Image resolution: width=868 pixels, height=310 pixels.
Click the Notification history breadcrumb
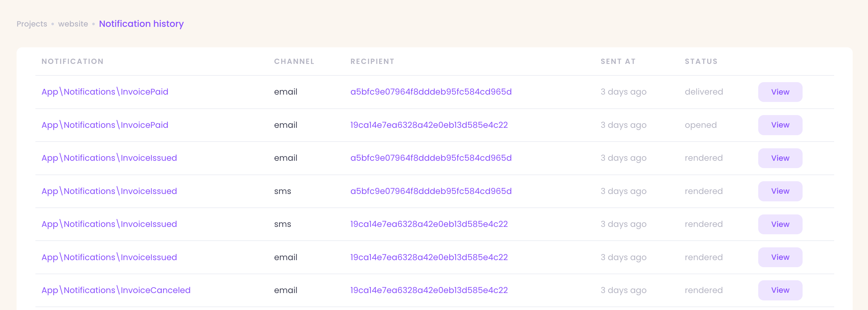point(141,24)
